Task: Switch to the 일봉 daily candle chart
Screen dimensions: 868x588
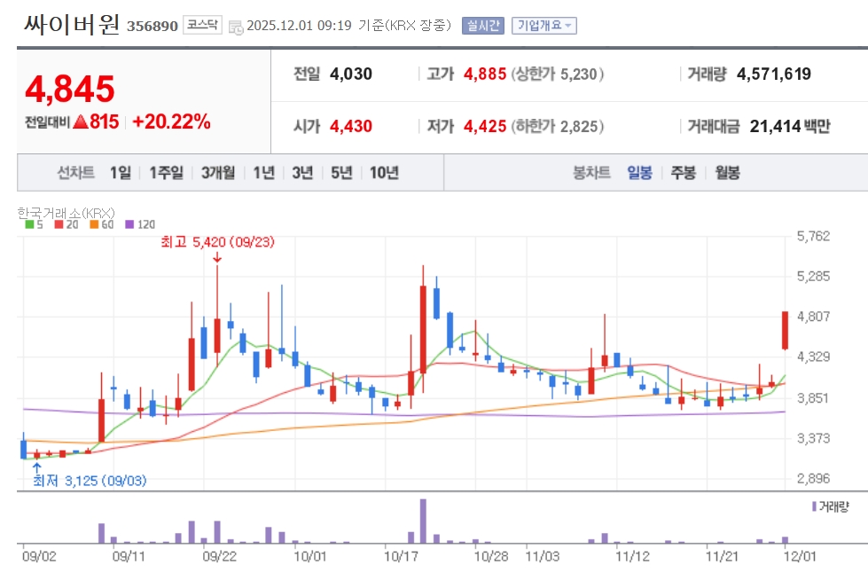Action: coord(639,173)
